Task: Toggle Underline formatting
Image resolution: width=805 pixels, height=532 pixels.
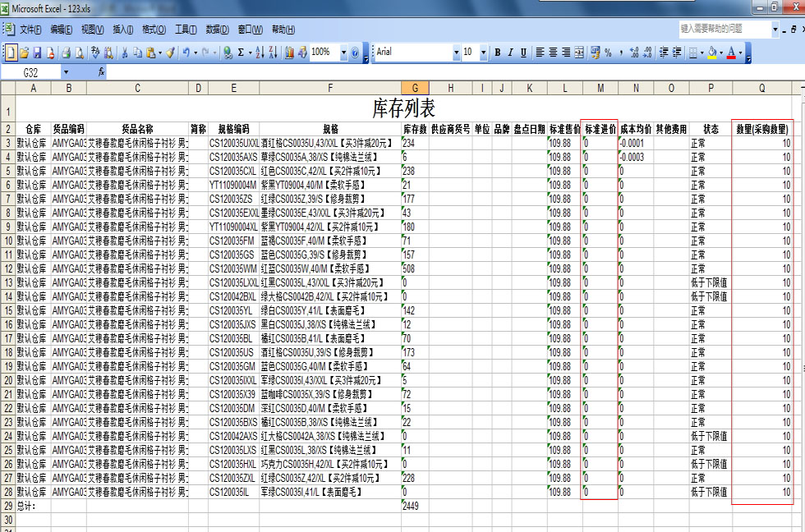Action: (x=523, y=53)
